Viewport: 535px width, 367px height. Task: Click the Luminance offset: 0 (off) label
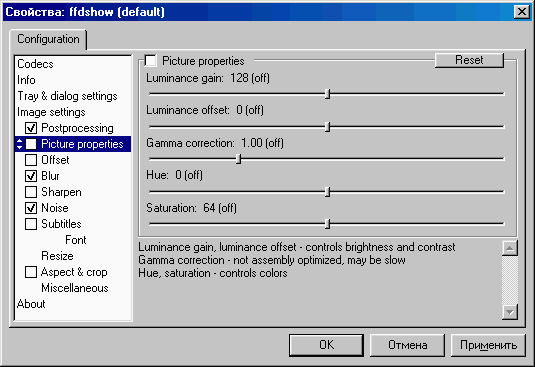[x=205, y=110]
